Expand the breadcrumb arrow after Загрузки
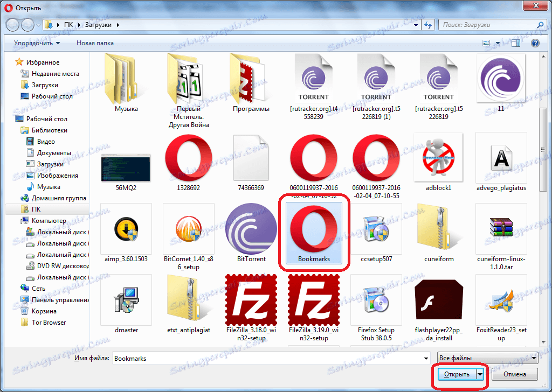Viewport: 552px width, 392px height. click(x=118, y=25)
